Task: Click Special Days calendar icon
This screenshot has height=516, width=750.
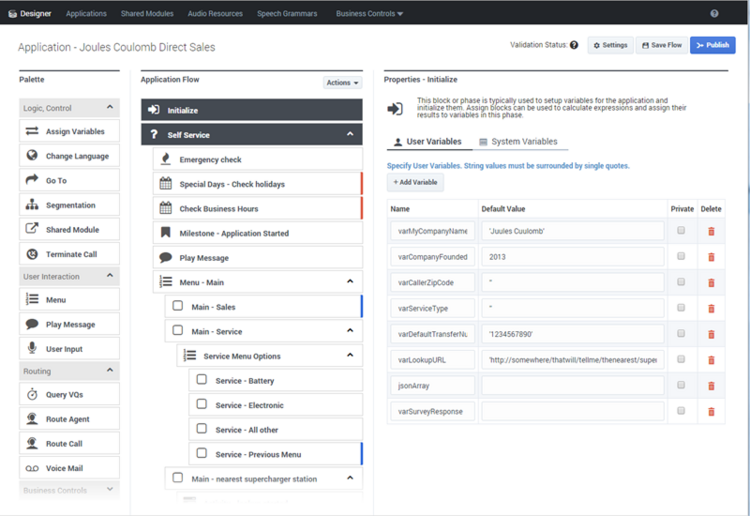Action: coord(165,183)
